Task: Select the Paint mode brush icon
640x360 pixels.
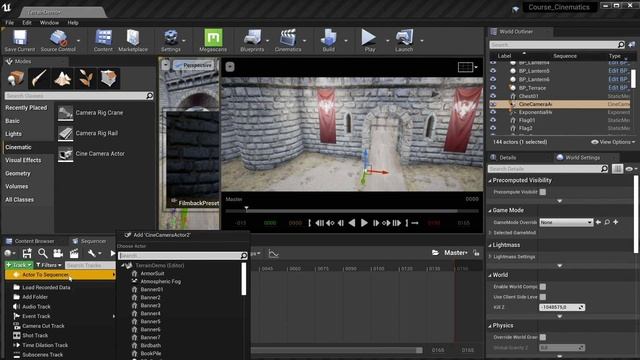Action: 39,78
